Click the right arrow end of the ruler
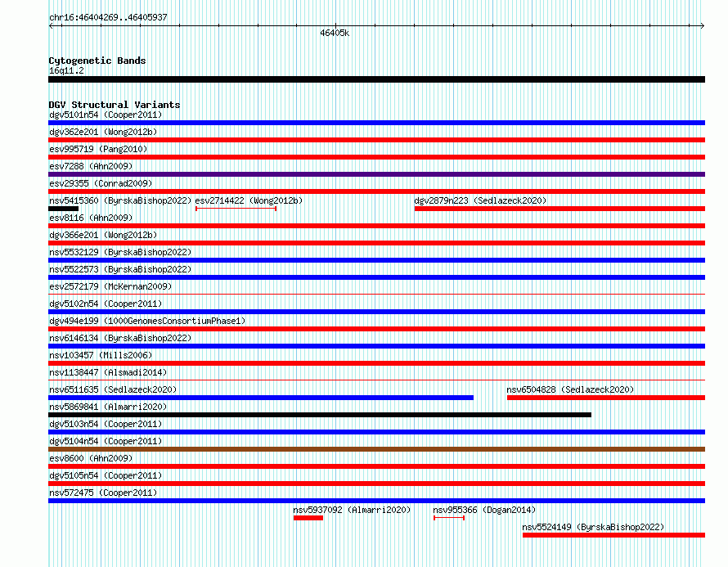The image size is (728, 567). tap(702, 26)
